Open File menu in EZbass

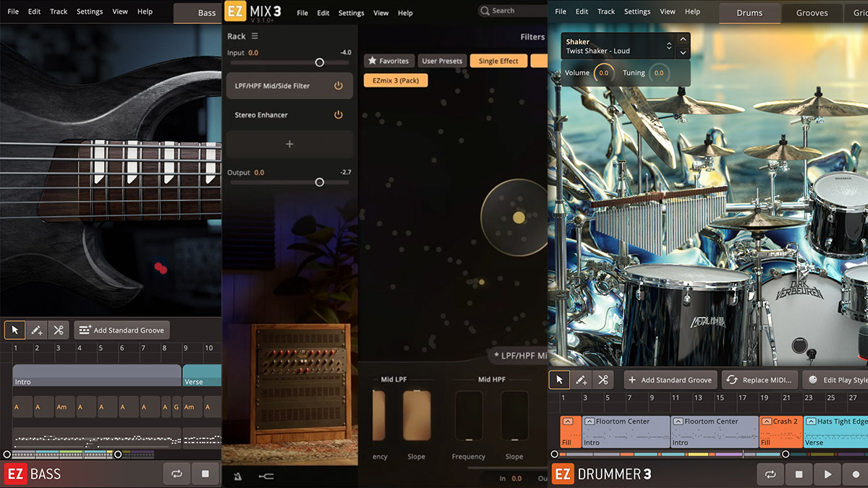click(13, 12)
